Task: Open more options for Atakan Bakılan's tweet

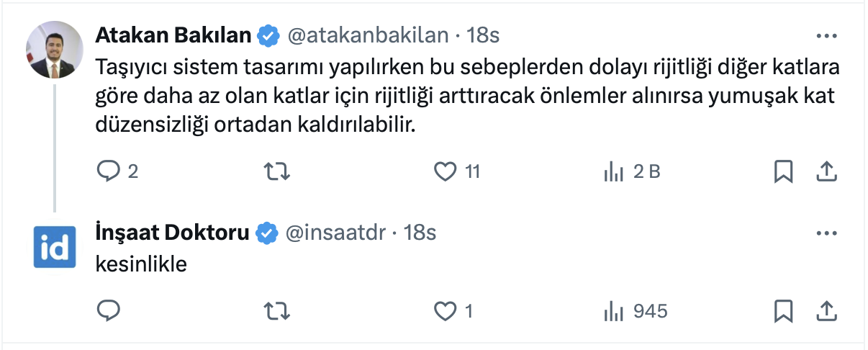Action: tap(826, 35)
